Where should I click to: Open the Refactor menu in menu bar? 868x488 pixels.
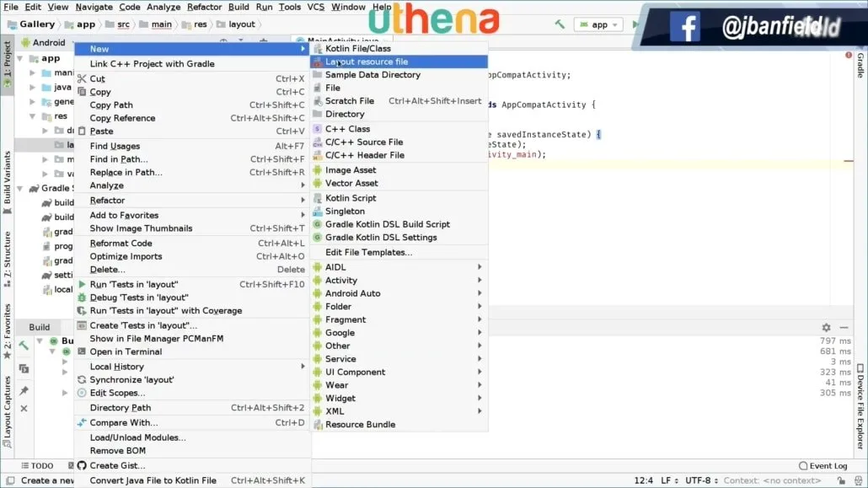click(204, 8)
